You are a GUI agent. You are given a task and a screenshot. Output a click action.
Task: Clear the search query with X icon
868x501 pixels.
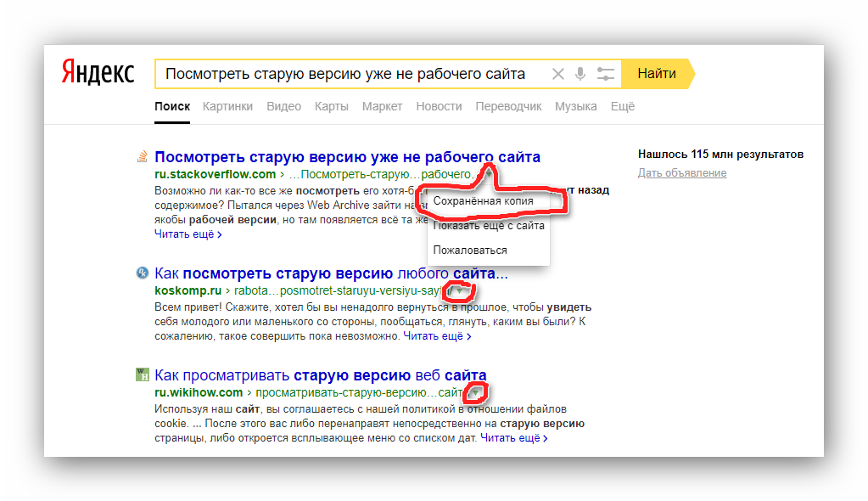coord(558,74)
